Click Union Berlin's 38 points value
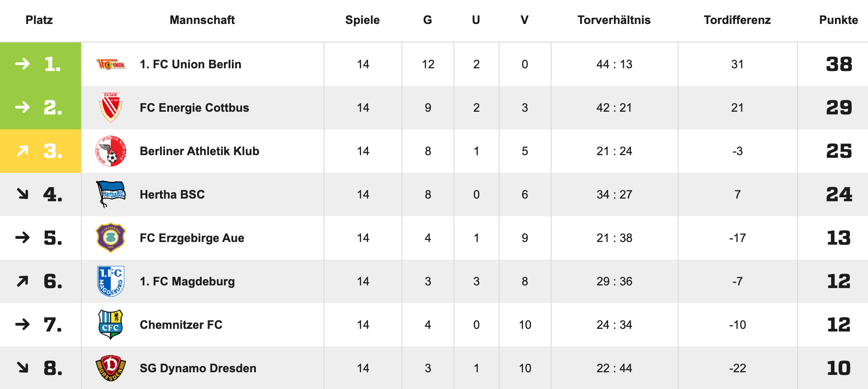This screenshot has height=389, width=868. tap(839, 64)
